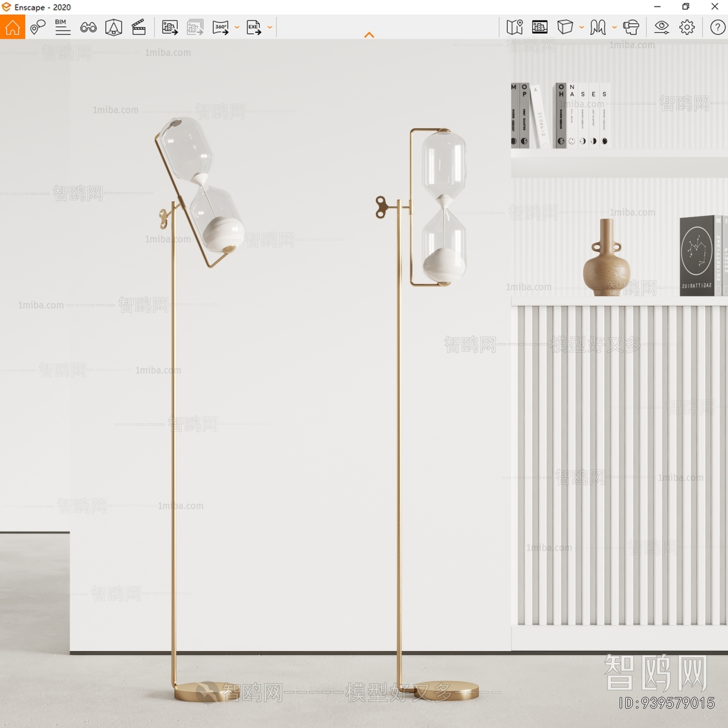Toggle safe frame navigation icon

pos(113,27)
